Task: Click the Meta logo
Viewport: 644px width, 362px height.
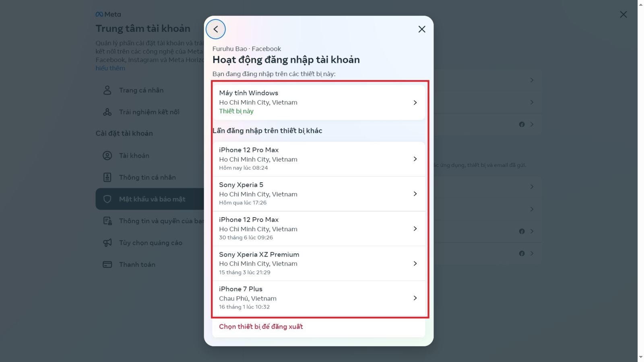Action: click(108, 14)
